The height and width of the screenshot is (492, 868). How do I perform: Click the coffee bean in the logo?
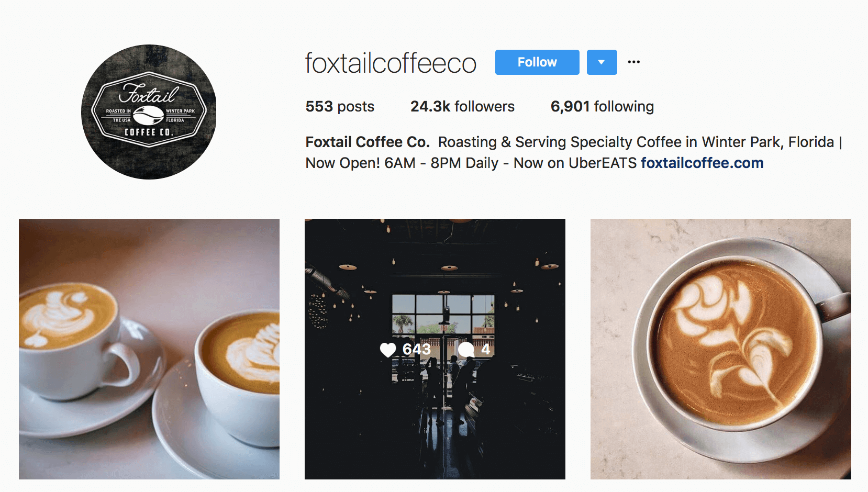(149, 115)
